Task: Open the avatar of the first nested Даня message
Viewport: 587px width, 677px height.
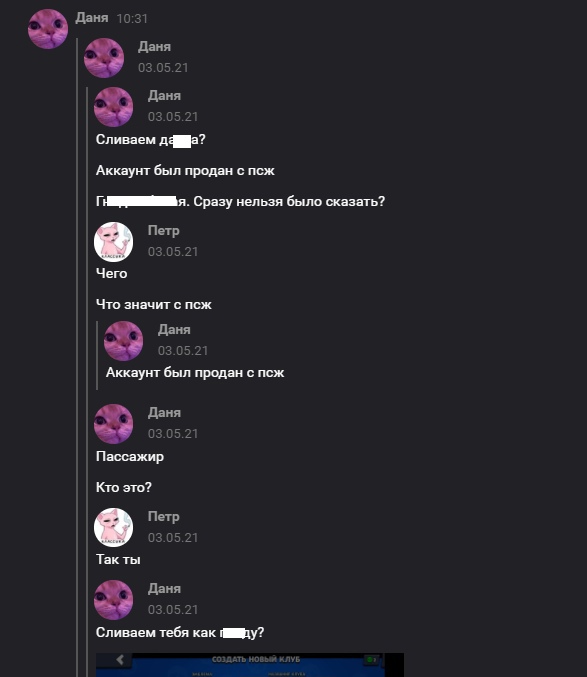Action: coord(104,58)
